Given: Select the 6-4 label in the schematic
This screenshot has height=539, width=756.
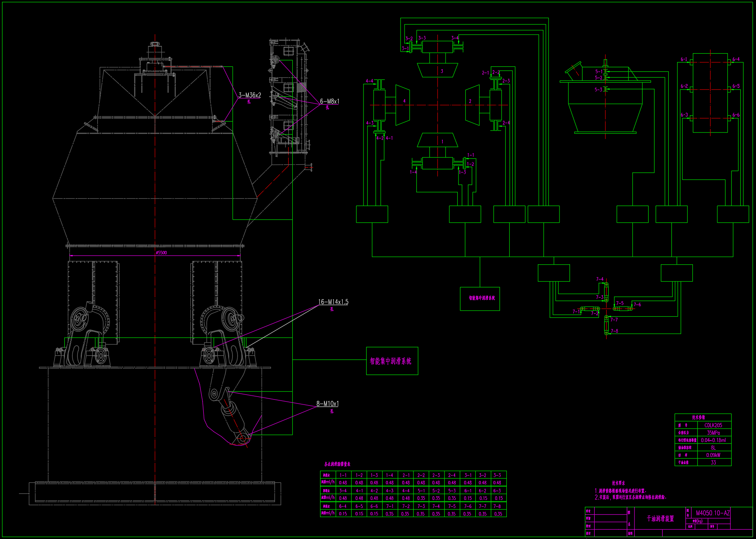Looking at the screenshot, I should click(x=736, y=59).
